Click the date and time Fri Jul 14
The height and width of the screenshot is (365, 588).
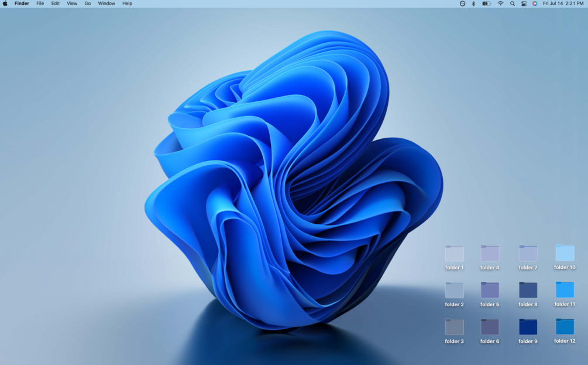[x=563, y=4]
